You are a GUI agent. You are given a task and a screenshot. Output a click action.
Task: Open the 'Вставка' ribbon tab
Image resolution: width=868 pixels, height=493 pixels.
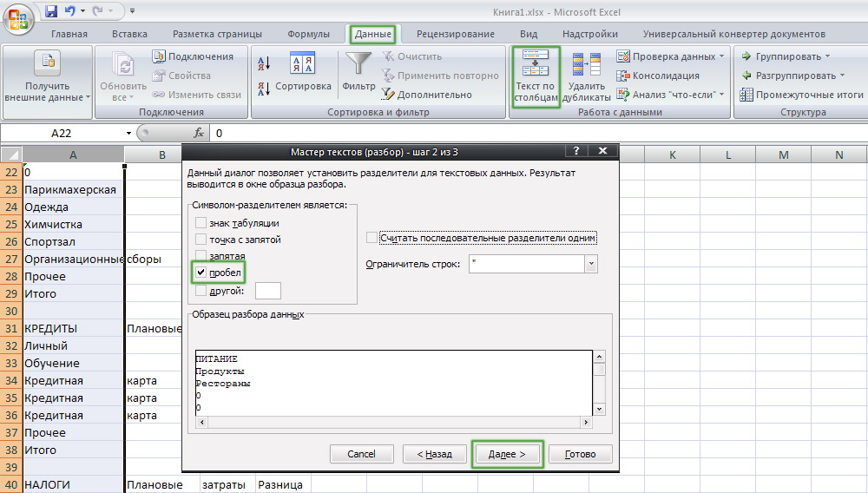[x=129, y=35]
